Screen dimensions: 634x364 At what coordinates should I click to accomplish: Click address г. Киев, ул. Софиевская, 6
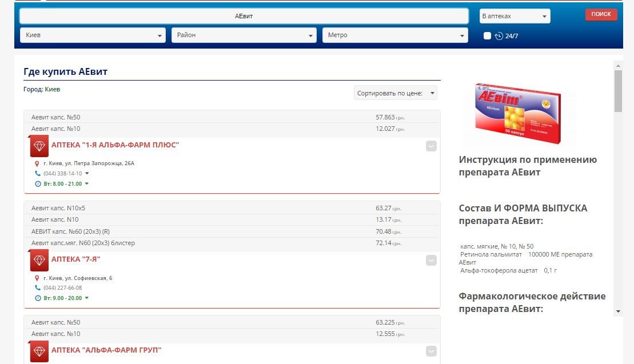coord(78,278)
